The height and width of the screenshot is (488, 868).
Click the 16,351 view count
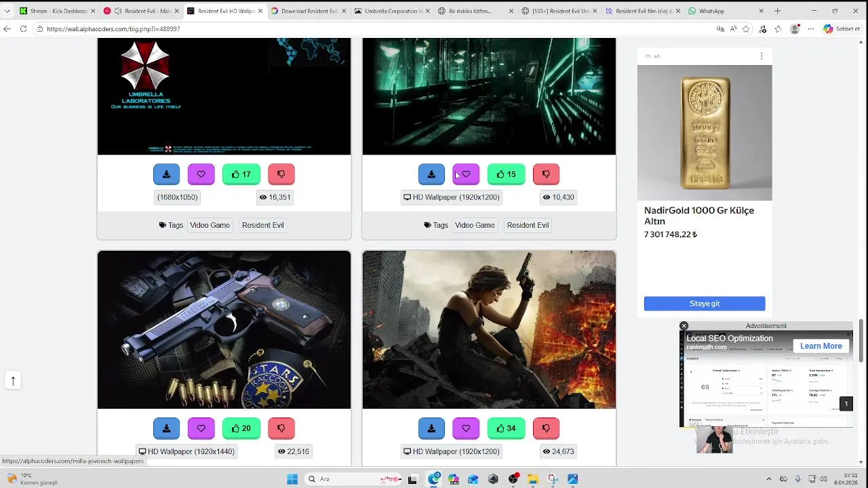point(275,197)
